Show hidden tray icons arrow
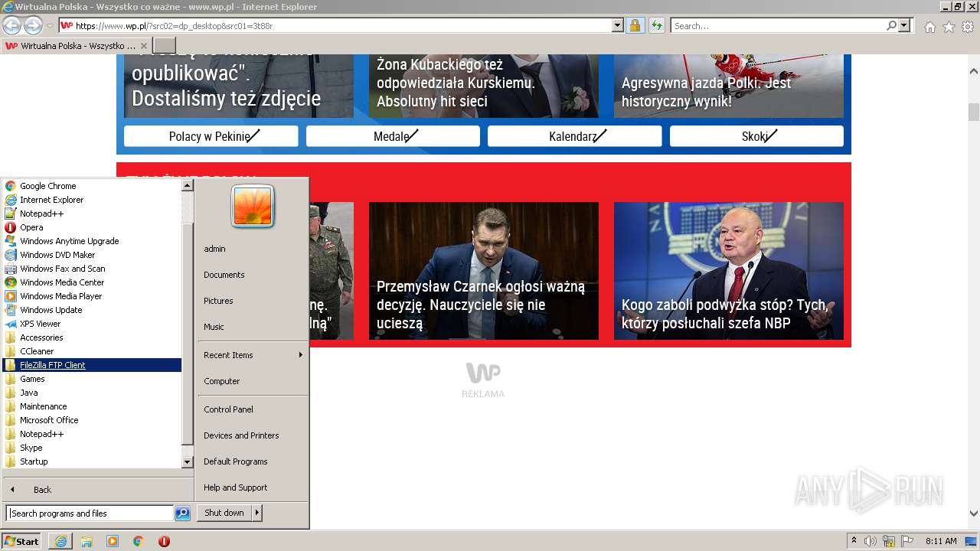The width and height of the screenshot is (980, 551). (854, 541)
